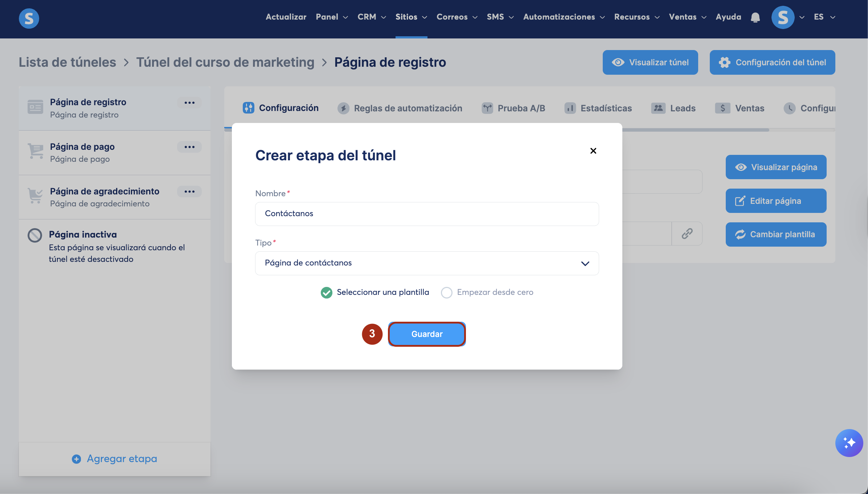Viewport: 868px width, 494px height.
Task: Select the Seleccionar una plantilla option
Action: [327, 292]
